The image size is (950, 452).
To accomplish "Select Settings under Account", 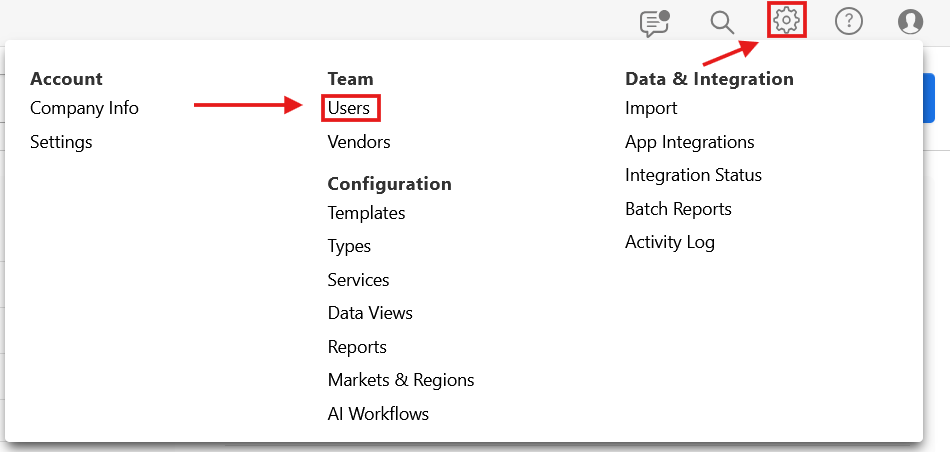I will [x=61, y=142].
